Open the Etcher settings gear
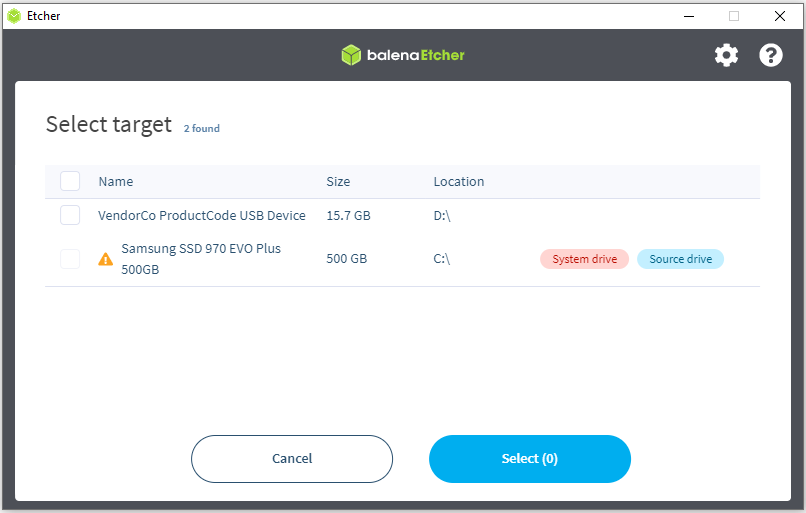Image resolution: width=806 pixels, height=513 pixels. click(726, 55)
